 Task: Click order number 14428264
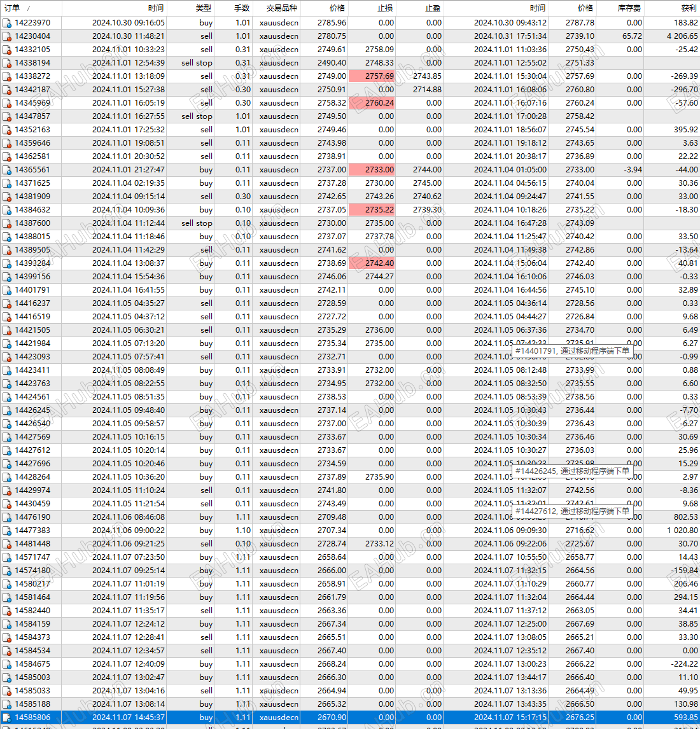[x=32, y=477]
